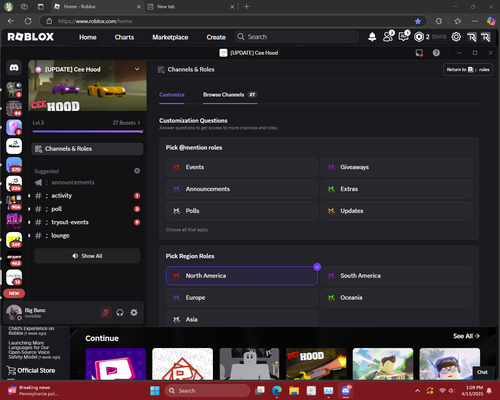Select Asia region role
The width and height of the screenshot is (500, 400).
coord(242,319)
